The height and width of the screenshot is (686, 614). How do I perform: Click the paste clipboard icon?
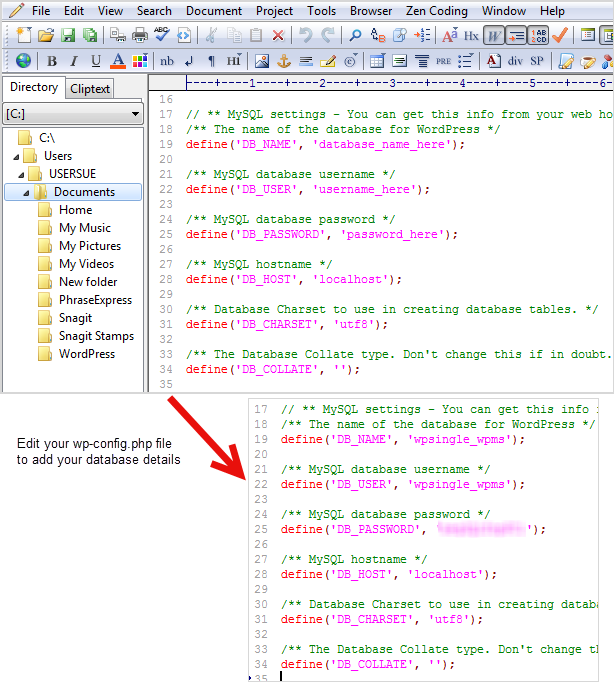click(x=256, y=35)
